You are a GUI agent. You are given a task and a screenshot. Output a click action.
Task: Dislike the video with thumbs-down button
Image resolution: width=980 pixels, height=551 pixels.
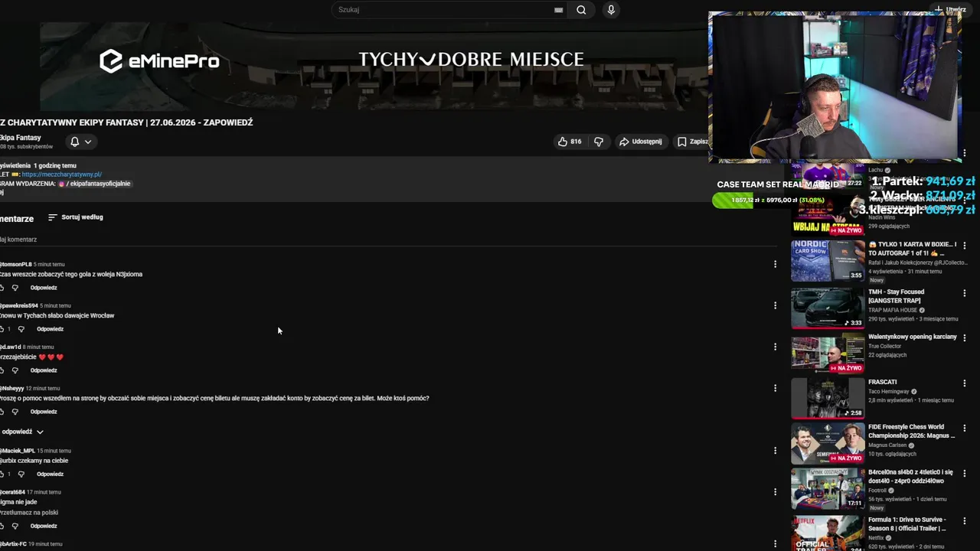pos(599,142)
